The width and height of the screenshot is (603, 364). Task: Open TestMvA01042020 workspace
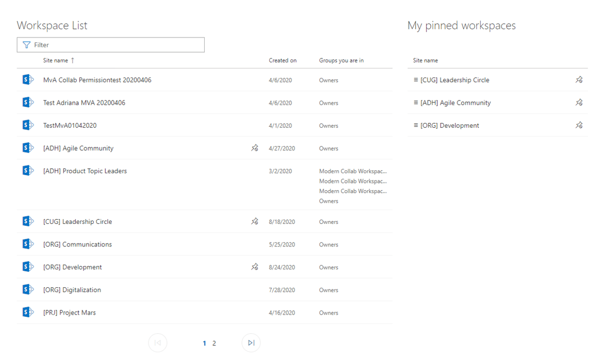click(70, 126)
